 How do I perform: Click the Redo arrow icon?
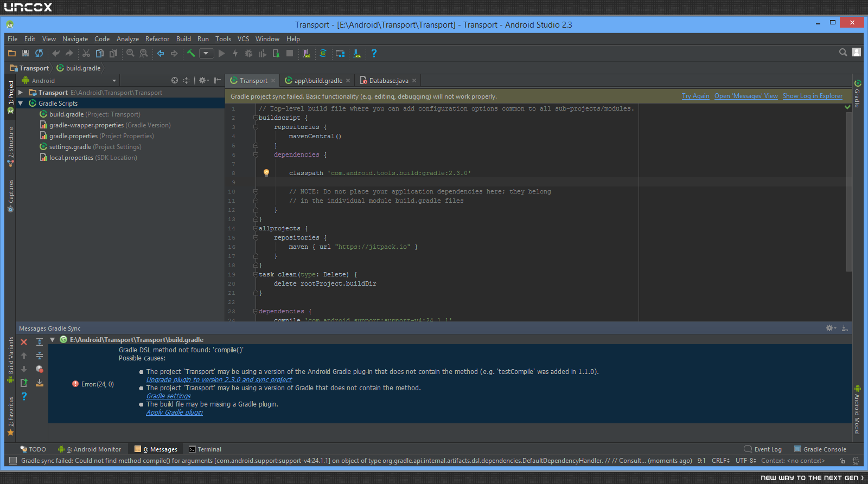pyautogui.click(x=69, y=53)
